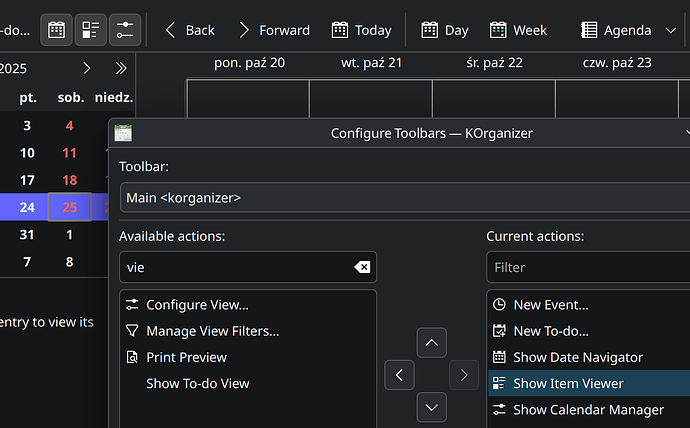
Task: Click the current actions Filter field
Action: [x=586, y=267]
